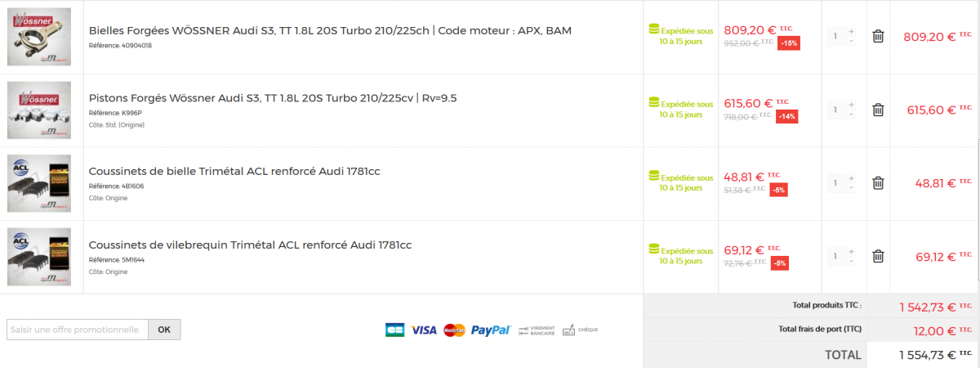The height and width of the screenshot is (368, 980).
Task: Click the Virement Bancaire icon
Action: click(x=536, y=330)
